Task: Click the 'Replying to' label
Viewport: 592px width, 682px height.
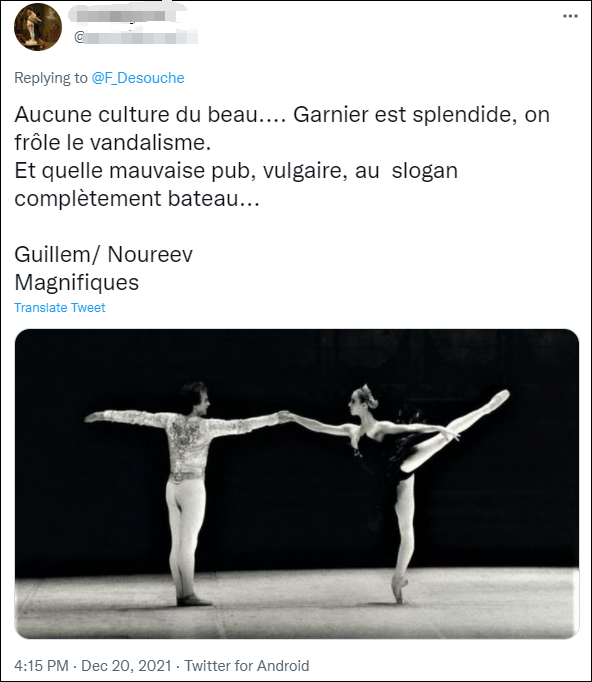Action: [x=50, y=78]
